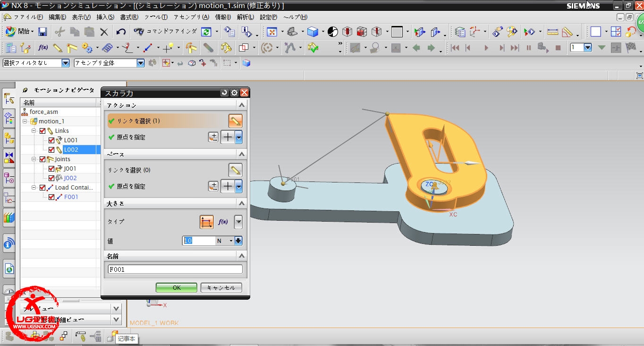Click the Select Link icon in Action section
Viewport: 644px width, 346px height.
(x=235, y=121)
